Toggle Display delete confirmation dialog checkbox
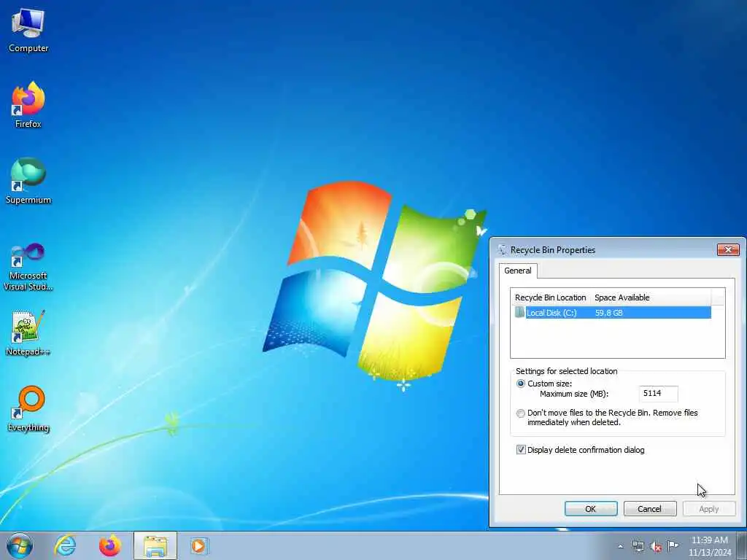The width and height of the screenshot is (747, 560). point(521,449)
